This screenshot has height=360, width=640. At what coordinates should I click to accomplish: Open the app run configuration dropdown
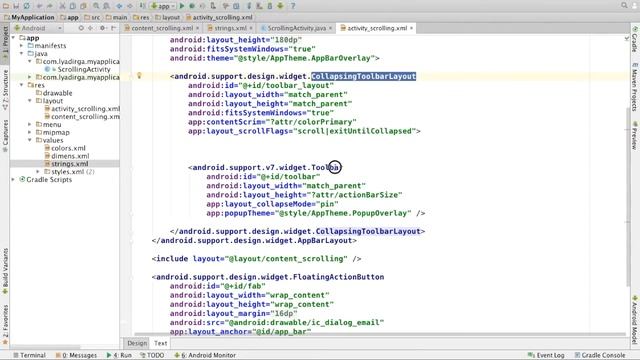pos(163,6)
